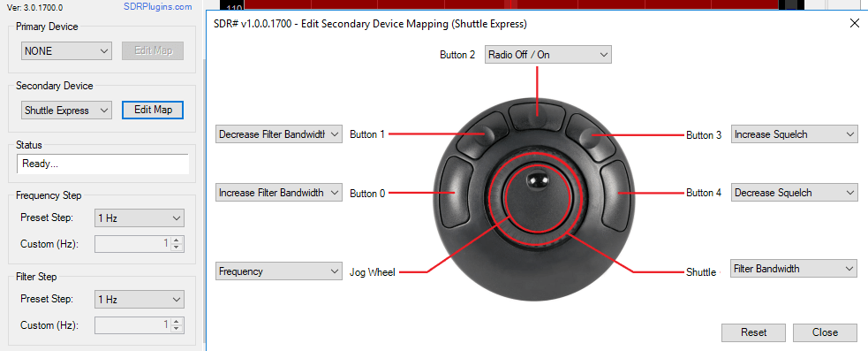Open the Primary Device NONE dropdown

point(66,50)
